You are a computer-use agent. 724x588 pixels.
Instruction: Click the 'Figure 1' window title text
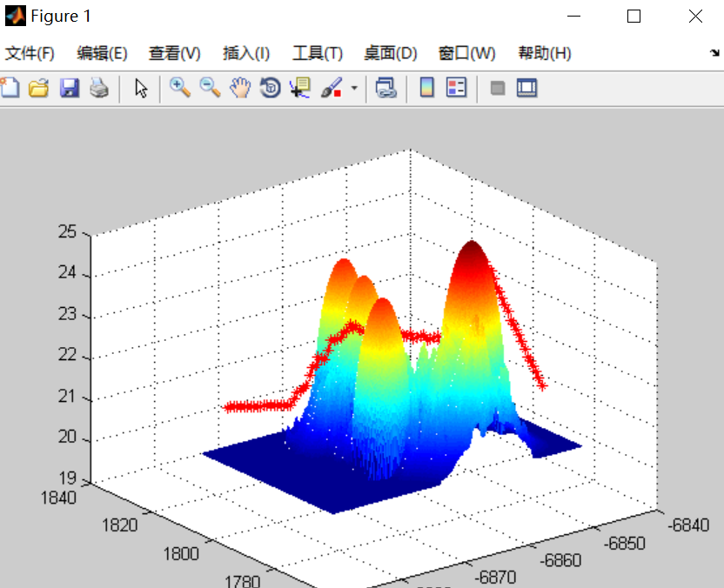click(x=61, y=17)
